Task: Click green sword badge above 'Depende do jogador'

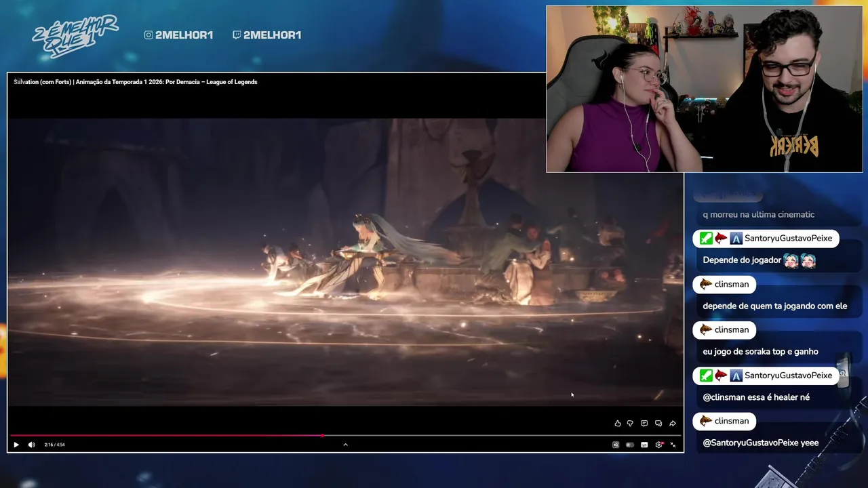Action: click(706, 239)
